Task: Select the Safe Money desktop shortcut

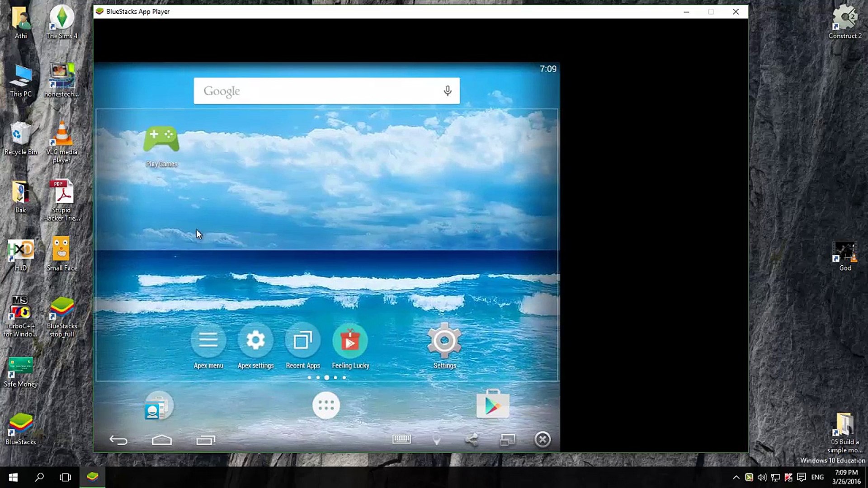Action: tap(20, 372)
